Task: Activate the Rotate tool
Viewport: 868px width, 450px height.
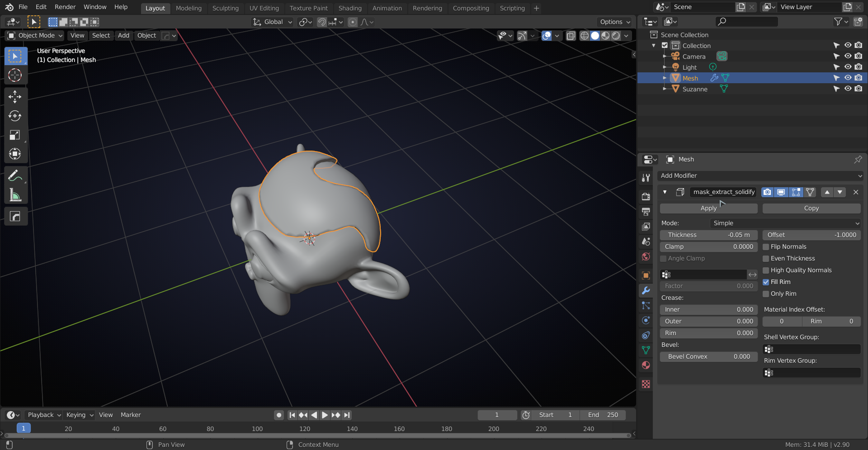Action: [x=15, y=116]
